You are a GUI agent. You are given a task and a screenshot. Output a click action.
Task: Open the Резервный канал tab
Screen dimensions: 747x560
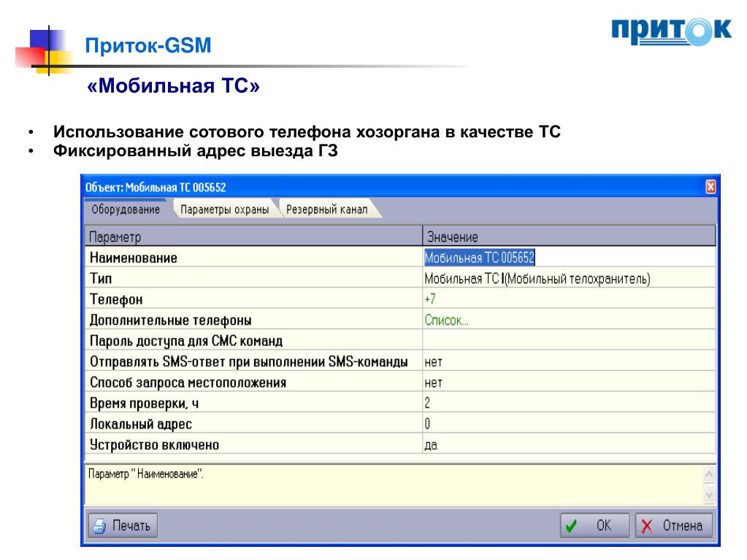coord(327,210)
